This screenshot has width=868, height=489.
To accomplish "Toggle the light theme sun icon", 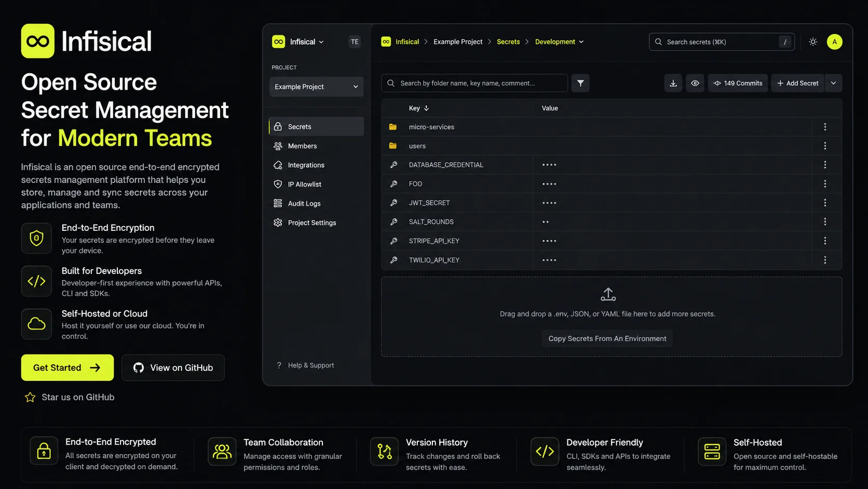I will (x=813, y=42).
